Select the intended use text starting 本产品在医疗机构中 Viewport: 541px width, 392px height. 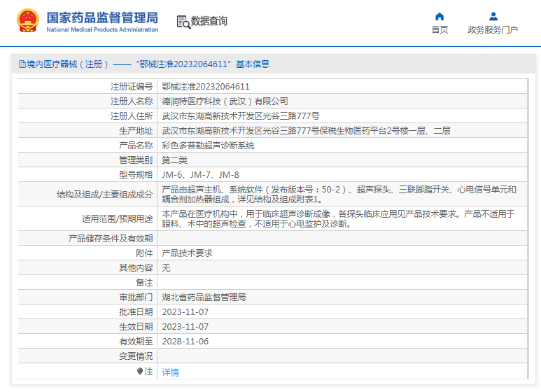click(339, 219)
